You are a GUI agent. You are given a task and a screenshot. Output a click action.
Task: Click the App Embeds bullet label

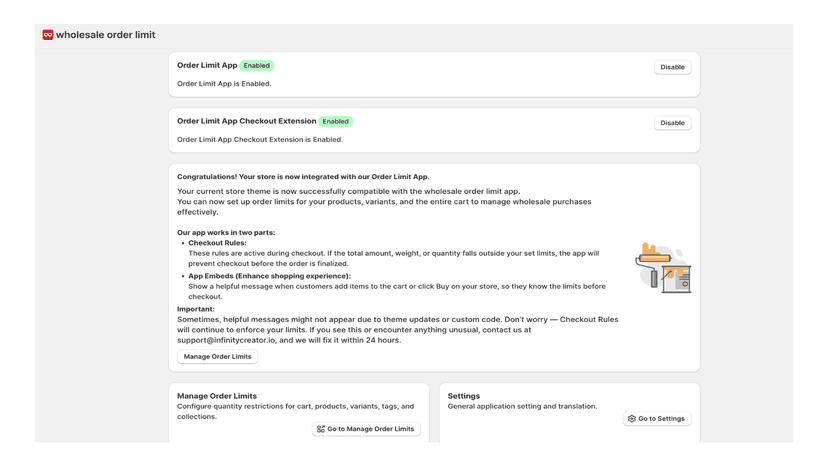coord(269,276)
